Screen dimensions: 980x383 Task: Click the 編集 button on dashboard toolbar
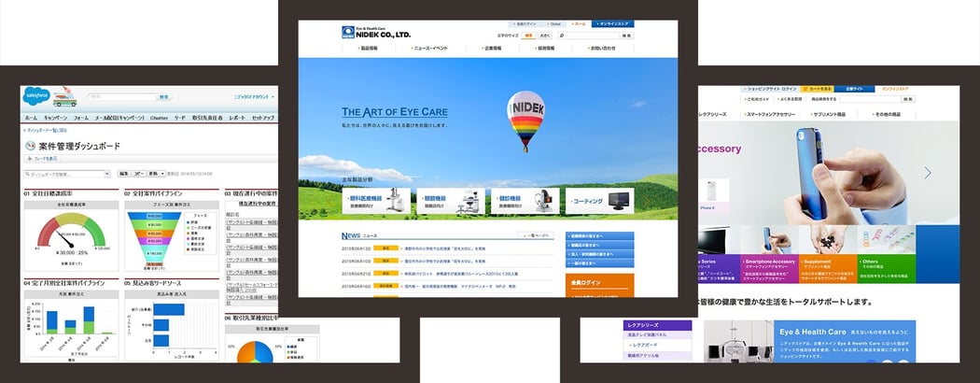(x=124, y=174)
